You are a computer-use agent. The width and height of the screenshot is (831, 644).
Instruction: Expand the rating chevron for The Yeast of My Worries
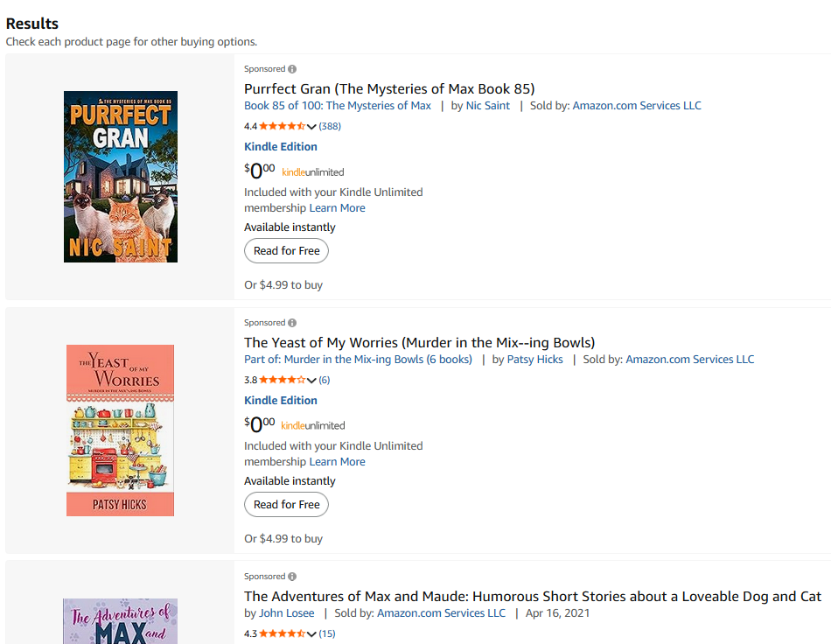click(x=312, y=380)
